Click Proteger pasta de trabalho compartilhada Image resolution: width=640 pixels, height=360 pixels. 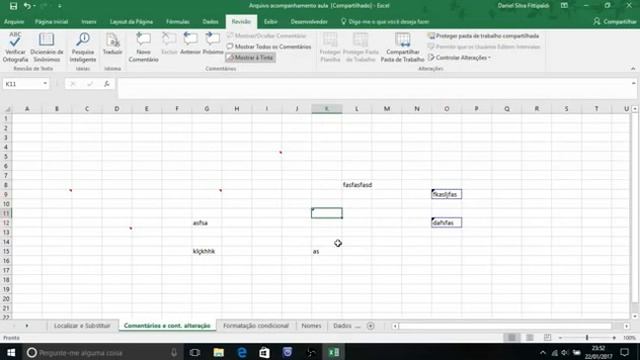483,36
